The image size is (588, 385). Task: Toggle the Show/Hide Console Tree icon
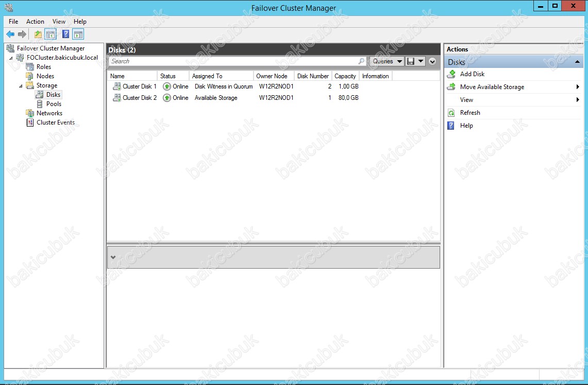click(x=51, y=34)
